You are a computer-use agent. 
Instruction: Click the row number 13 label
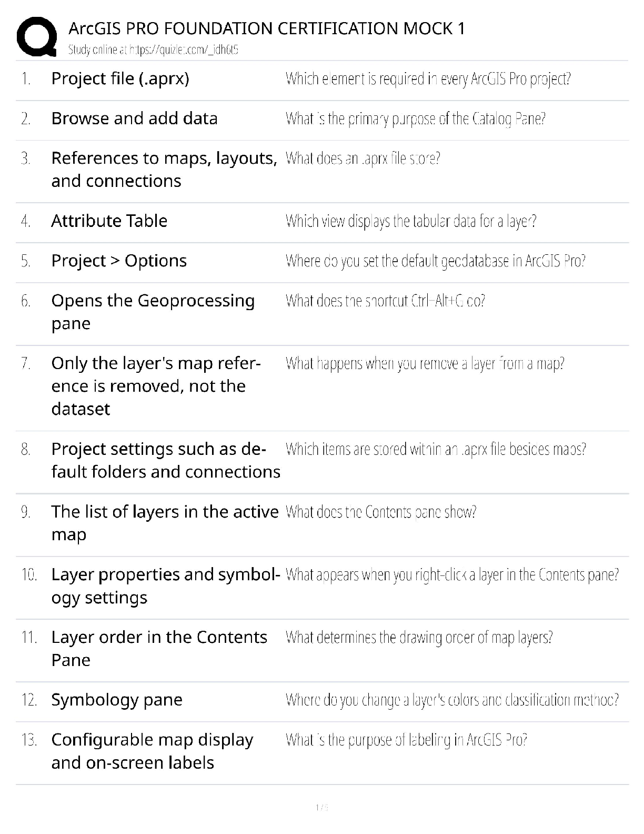point(29,740)
